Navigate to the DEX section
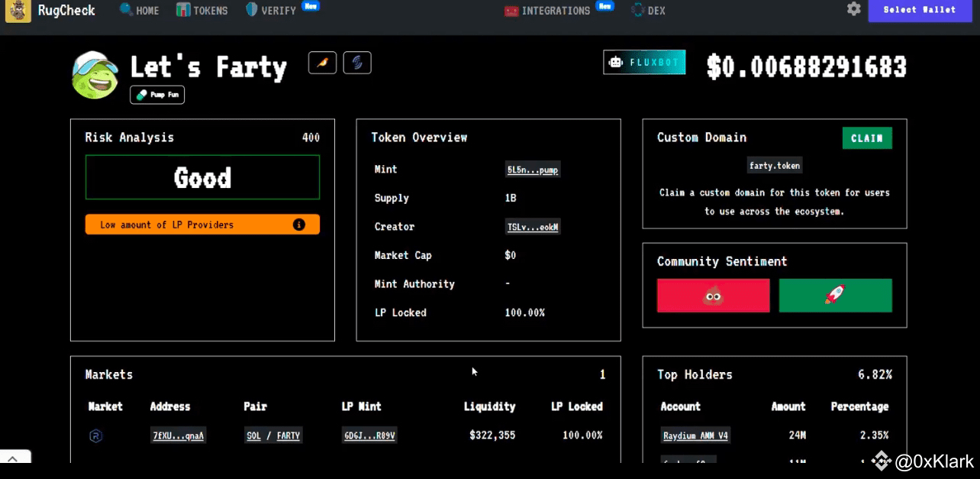Image resolution: width=980 pixels, height=479 pixels. point(649,11)
